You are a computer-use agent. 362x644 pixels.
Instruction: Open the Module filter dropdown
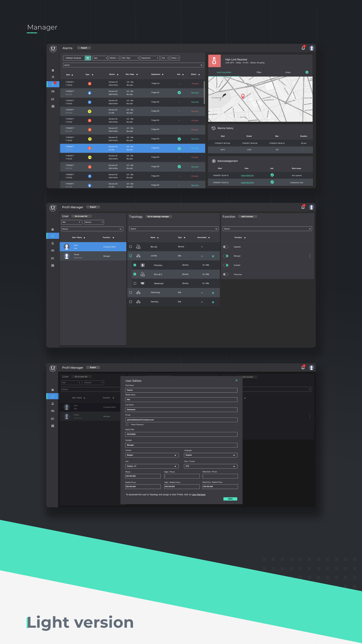[x=114, y=58]
